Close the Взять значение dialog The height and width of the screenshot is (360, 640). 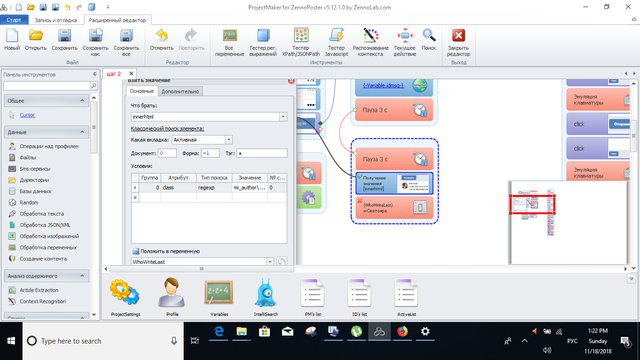click(291, 81)
